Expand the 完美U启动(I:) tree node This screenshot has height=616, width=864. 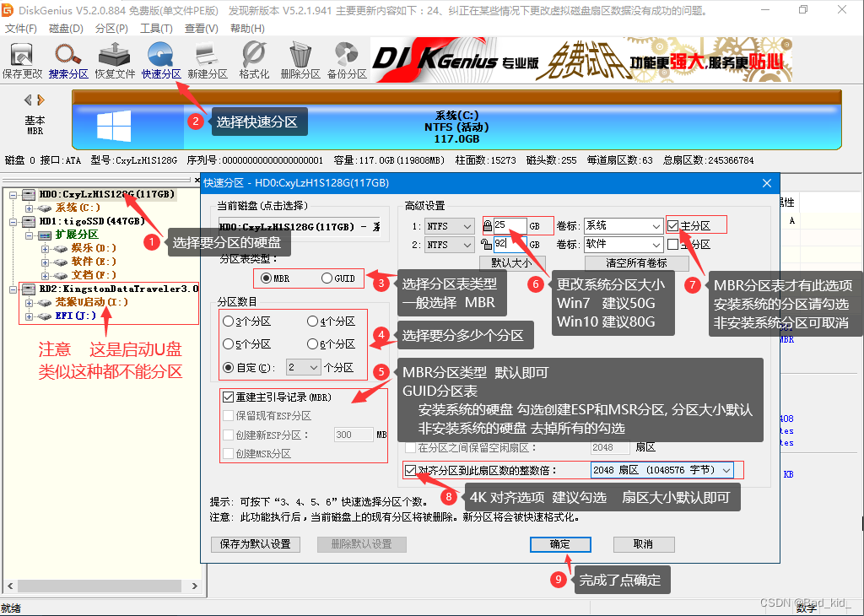(x=30, y=302)
